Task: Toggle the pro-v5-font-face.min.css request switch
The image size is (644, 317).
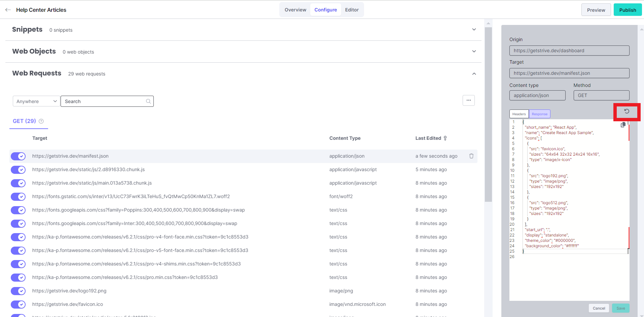Action: [x=18, y=251]
